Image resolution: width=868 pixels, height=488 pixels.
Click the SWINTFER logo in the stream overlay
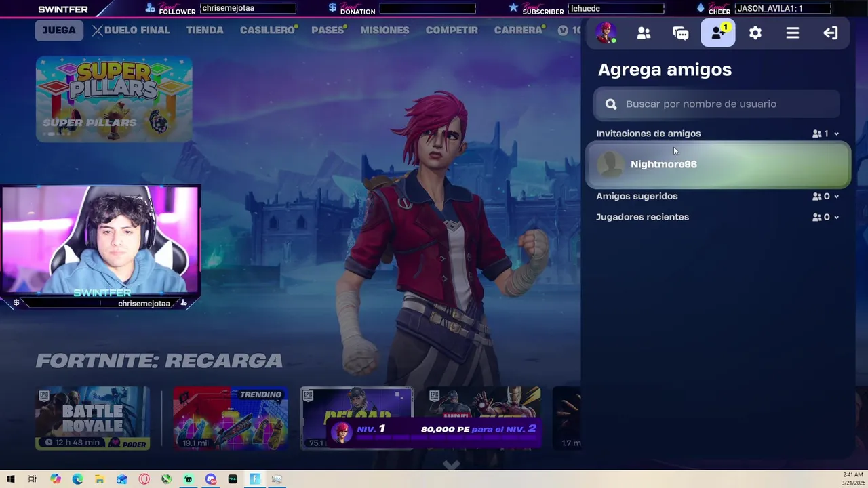click(x=63, y=9)
